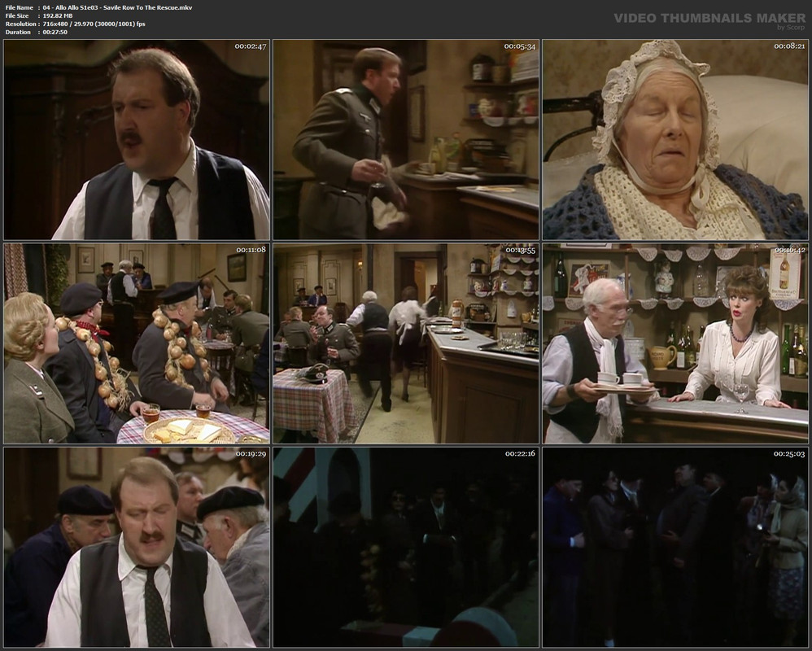Click the 'File Name' label
This screenshot has height=651, width=812.
20,8
